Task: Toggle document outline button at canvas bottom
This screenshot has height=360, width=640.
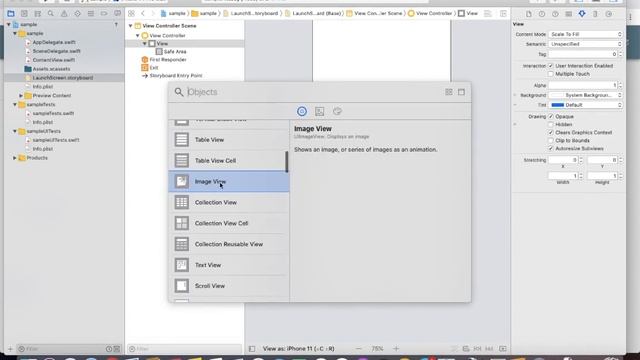Action: click(x=252, y=349)
